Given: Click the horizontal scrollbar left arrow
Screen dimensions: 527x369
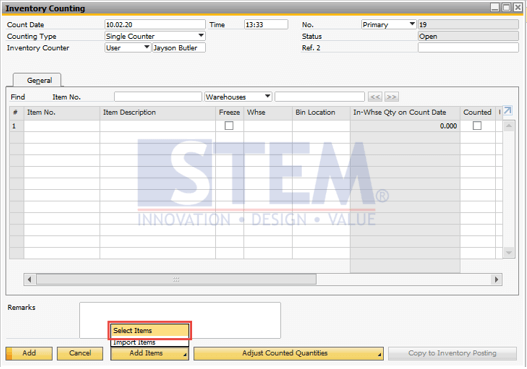Looking at the screenshot, I should coord(30,280).
